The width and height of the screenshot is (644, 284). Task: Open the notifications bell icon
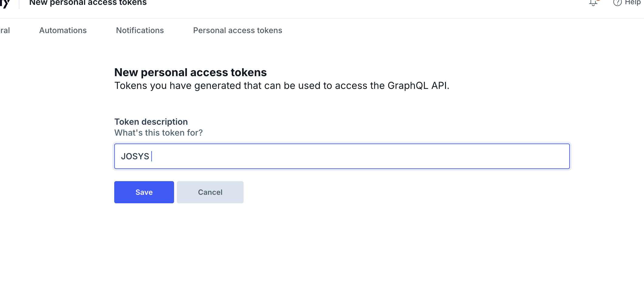(x=593, y=3)
